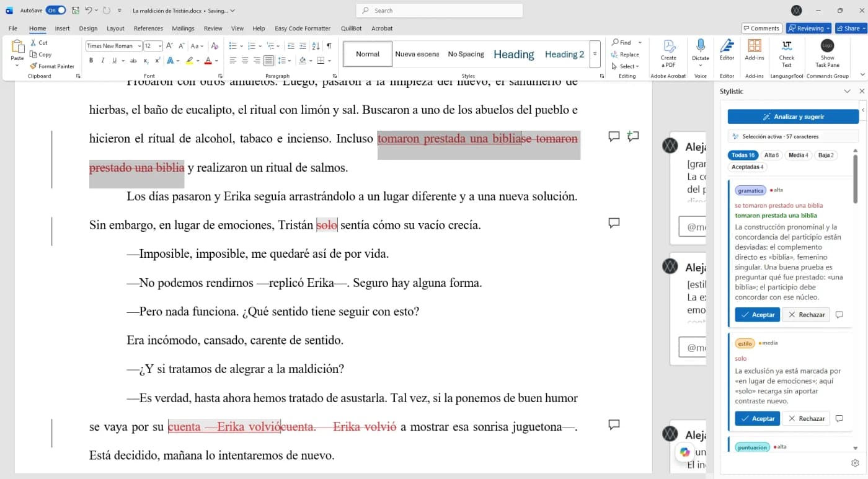
Task: Open the Insert ribbon tab
Action: [x=62, y=29]
